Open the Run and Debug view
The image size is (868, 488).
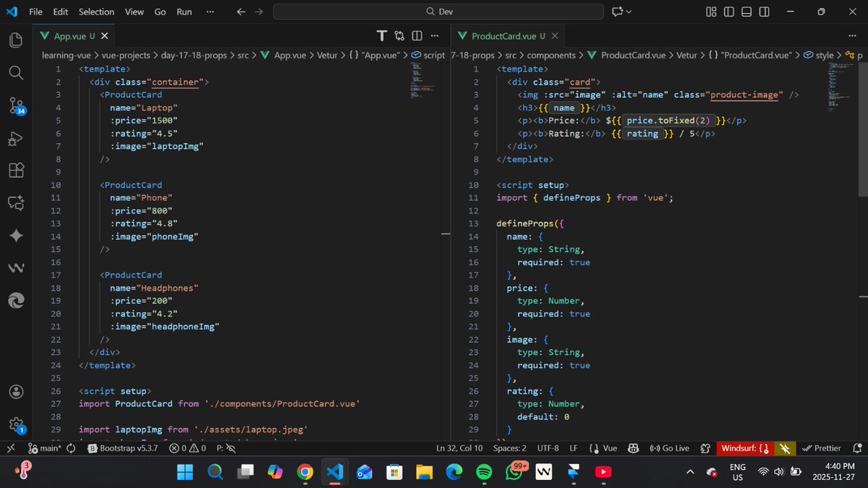15,138
